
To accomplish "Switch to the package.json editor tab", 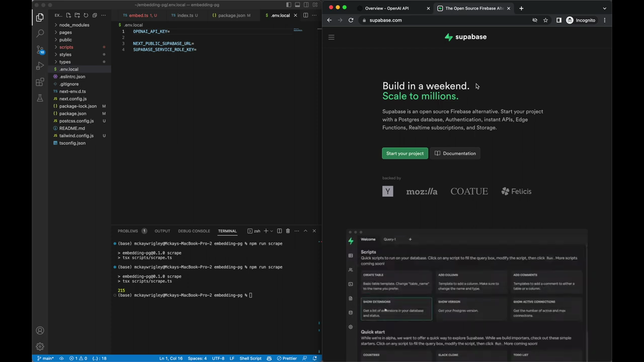I will (231, 15).
